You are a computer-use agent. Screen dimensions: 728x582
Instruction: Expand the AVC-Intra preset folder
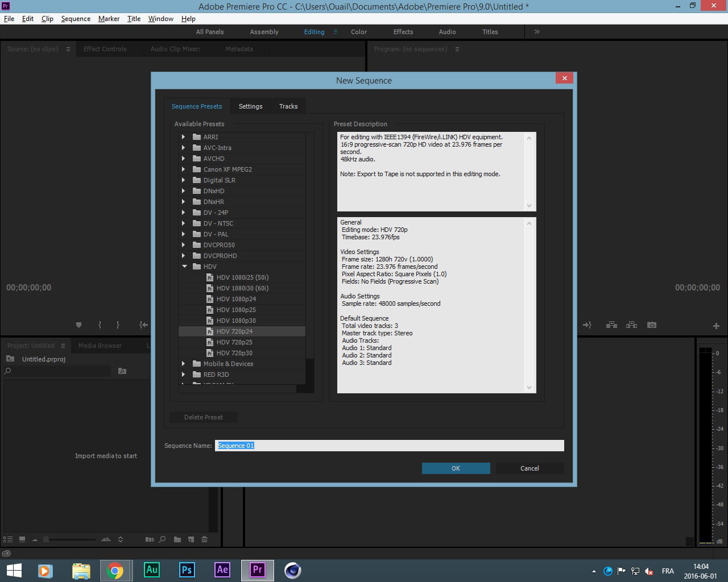(183, 148)
